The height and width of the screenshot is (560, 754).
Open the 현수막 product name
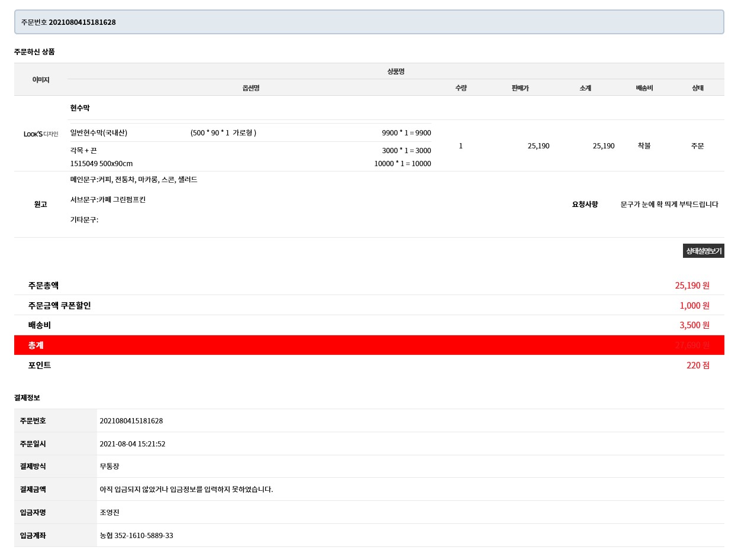(x=80, y=108)
